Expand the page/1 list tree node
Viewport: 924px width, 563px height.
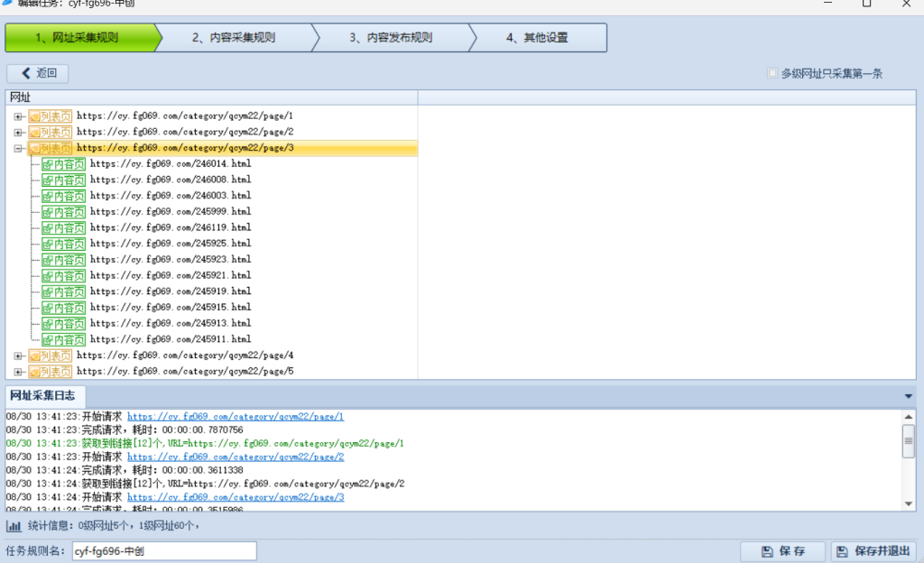tap(19, 116)
